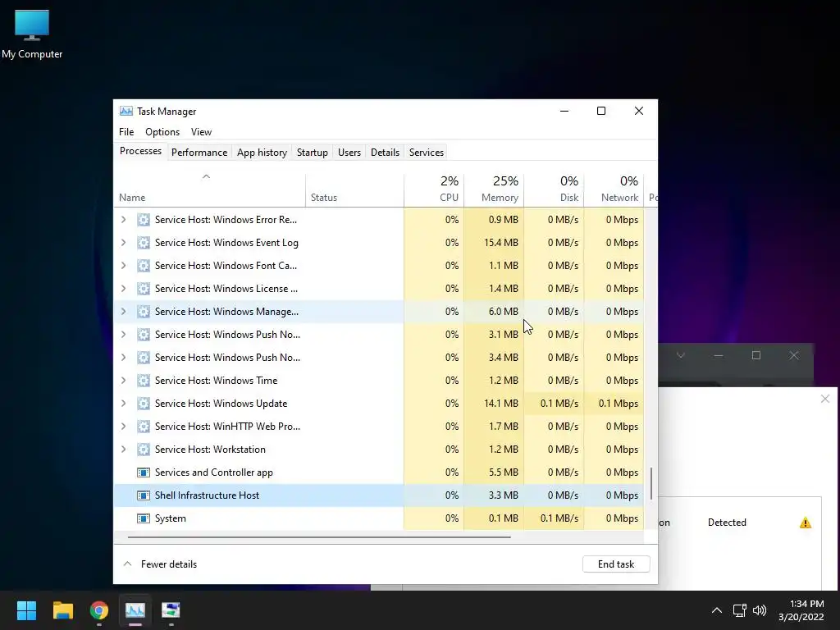This screenshot has height=630, width=840.
Task: Sort processes by Memory column
Action: pos(494,190)
